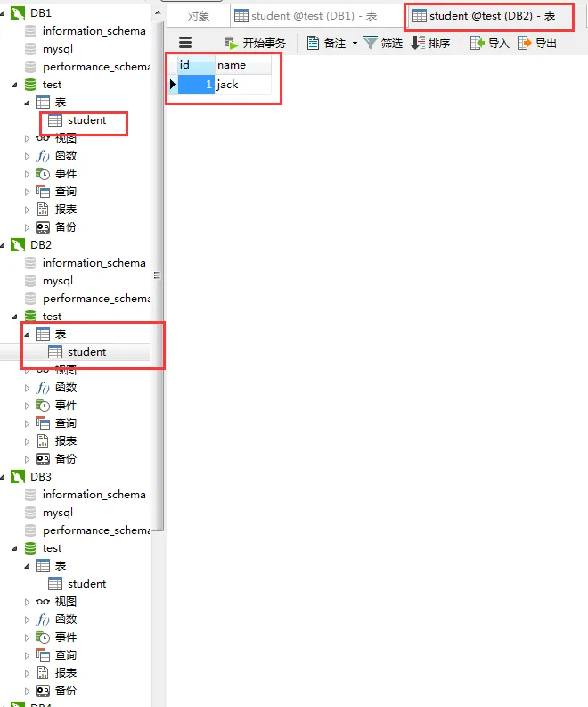Click the 导入 import icon

pos(478,43)
